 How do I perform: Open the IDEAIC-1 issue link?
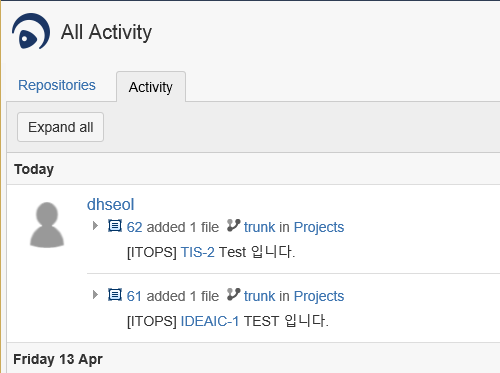[x=210, y=321]
